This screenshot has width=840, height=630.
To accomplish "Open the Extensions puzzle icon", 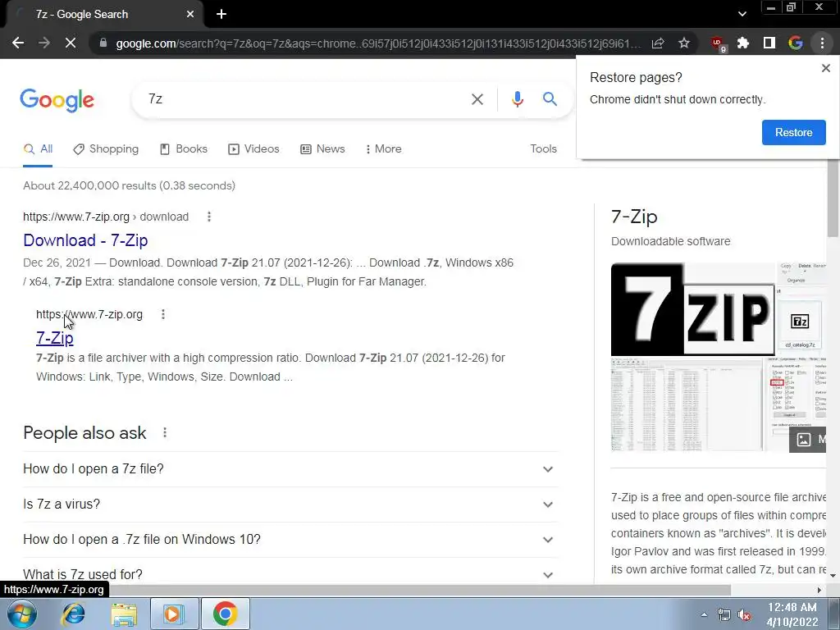I will tap(743, 43).
